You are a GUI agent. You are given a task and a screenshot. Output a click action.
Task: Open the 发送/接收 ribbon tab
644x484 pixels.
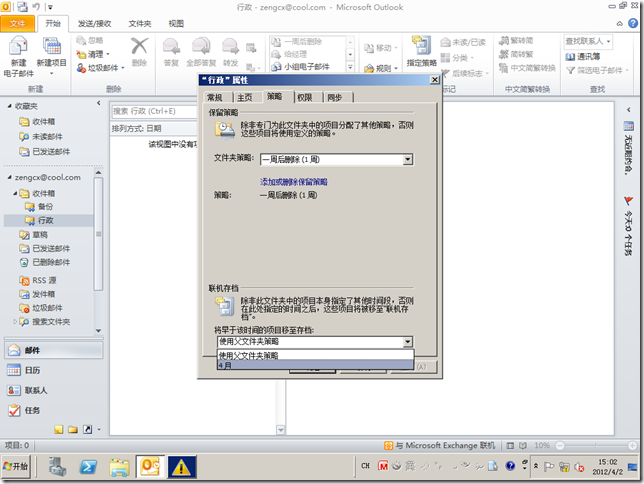pos(94,22)
